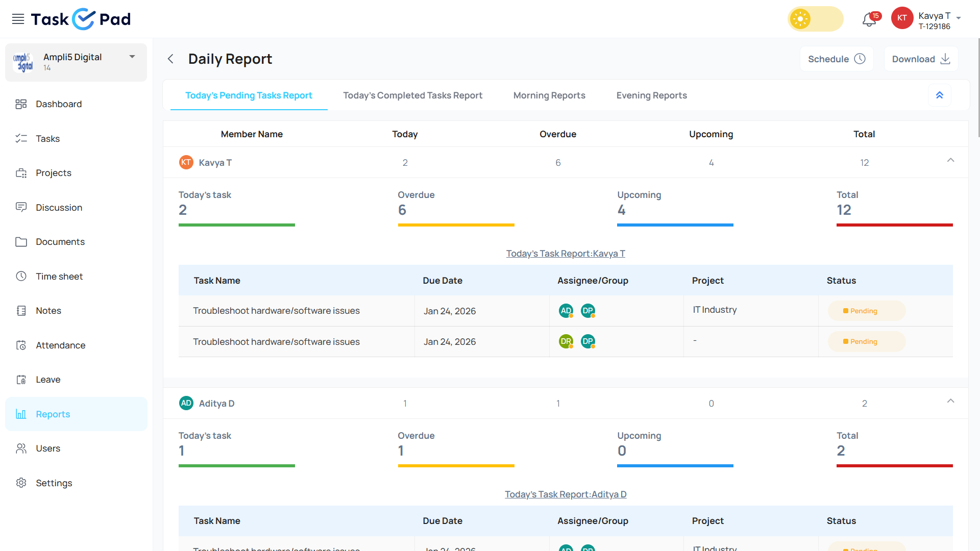Viewport: 980px width, 551px height.
Task: Switch to Evening Reports tab
Action: coord(651,95)
